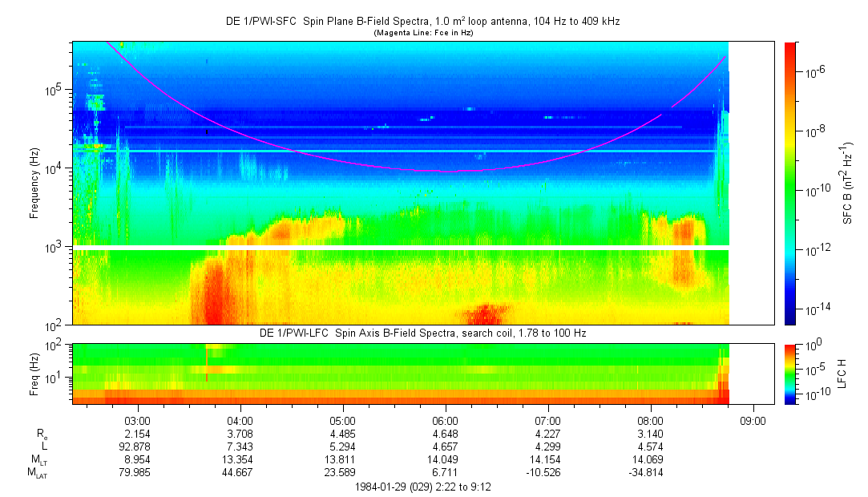Click the Re value 3.140
The width and height of the screenshot is (868, 497).
[651, 434]
